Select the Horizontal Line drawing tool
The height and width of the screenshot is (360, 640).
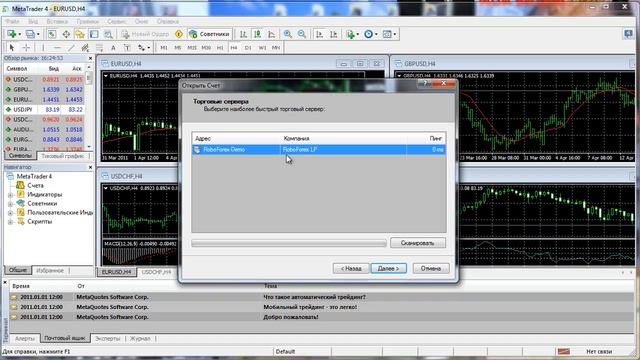[x=57, y=48]
